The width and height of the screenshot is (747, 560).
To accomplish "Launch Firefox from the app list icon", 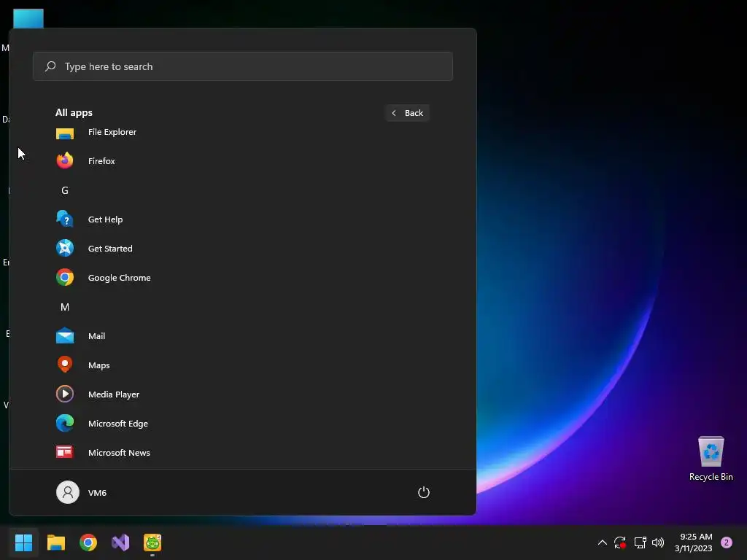I will 65,161.
